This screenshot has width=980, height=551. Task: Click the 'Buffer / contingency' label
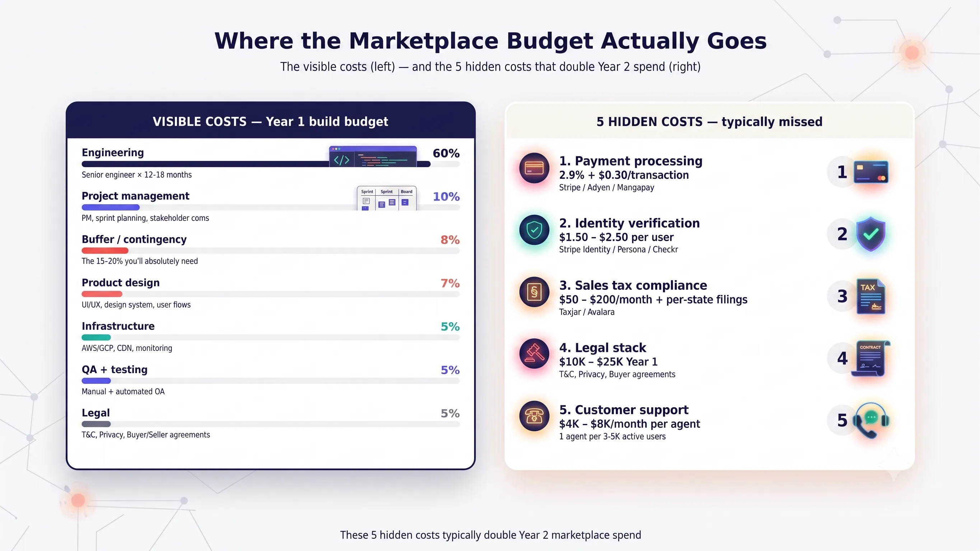(134, 239)
